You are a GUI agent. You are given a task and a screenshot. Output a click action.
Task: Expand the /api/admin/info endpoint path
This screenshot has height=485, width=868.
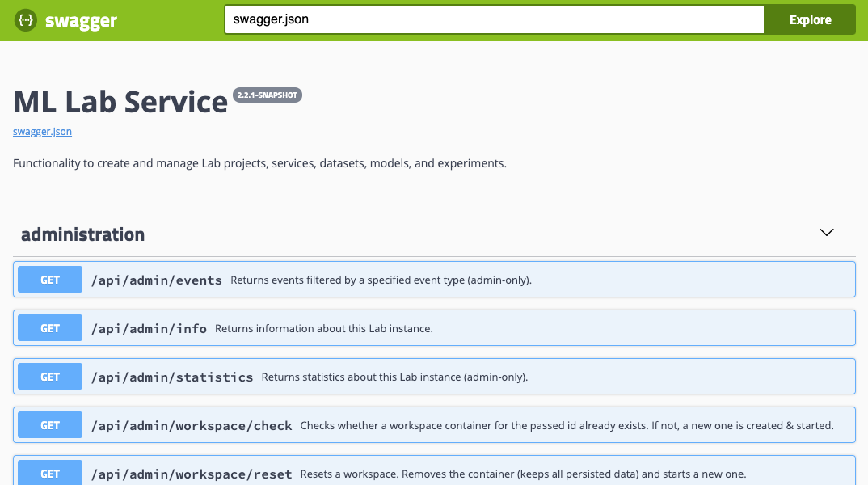pyautogui.click(x=149, y=329)
